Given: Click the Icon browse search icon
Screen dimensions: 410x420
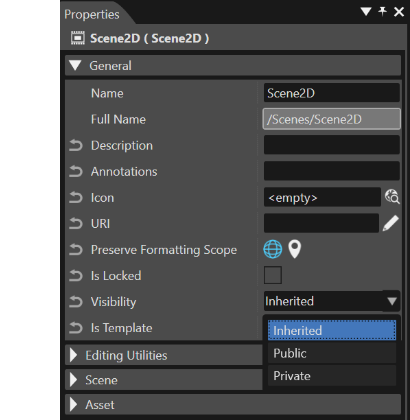Looking at the screenshot, I should point(392,197).
